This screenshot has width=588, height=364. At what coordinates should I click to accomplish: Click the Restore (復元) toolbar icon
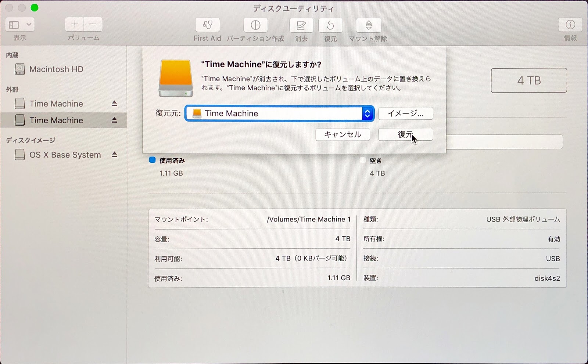tap(330, 25)
